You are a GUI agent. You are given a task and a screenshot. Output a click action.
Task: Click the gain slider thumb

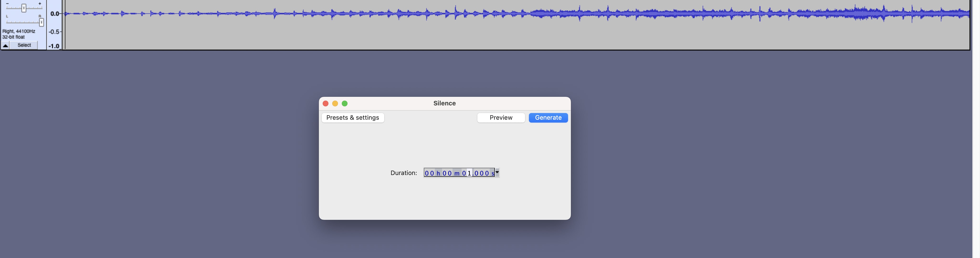click(24, 8)
